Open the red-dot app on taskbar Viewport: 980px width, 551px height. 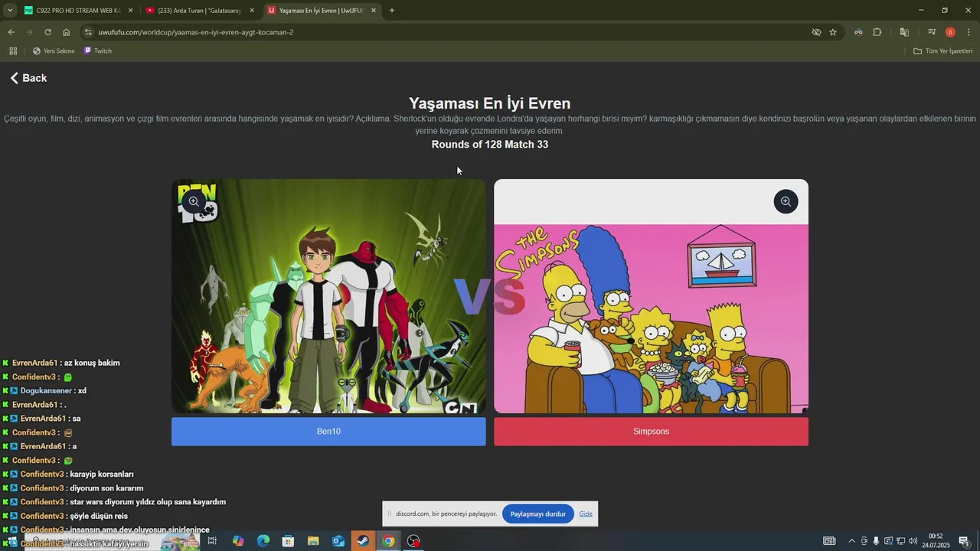coord(413,541)
